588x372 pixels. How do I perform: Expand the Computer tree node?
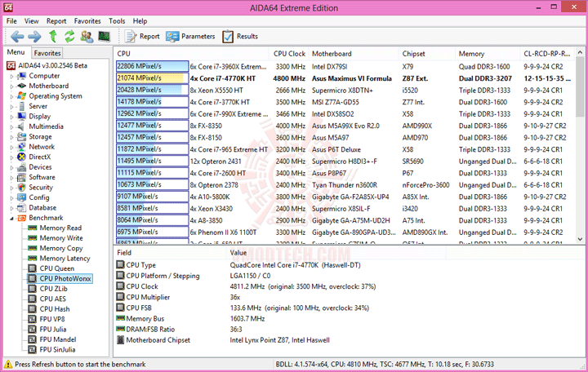[11, 76]
